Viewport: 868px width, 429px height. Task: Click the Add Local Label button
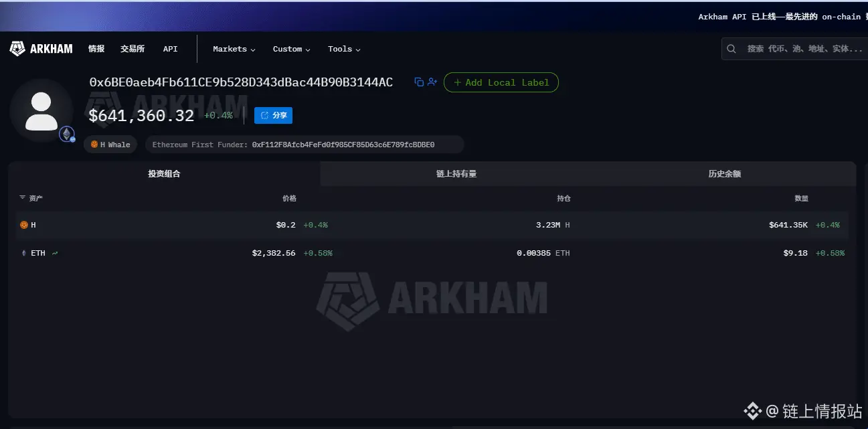click(501, 82)
